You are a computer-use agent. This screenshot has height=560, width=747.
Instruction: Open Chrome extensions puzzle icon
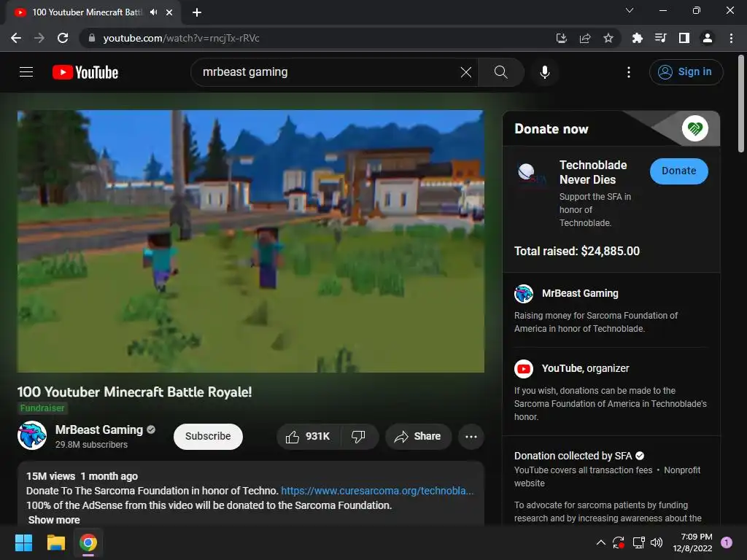637,38
